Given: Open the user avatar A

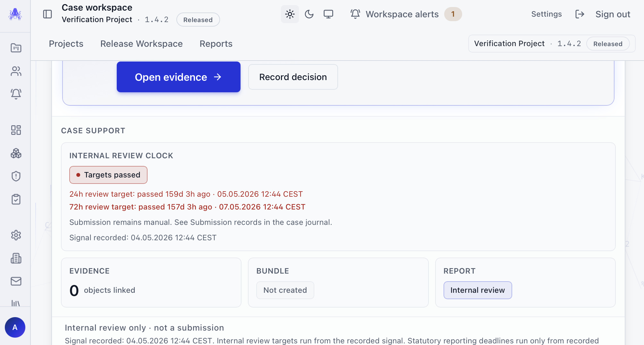Looking at the screenshot, I should click(15, 327).
